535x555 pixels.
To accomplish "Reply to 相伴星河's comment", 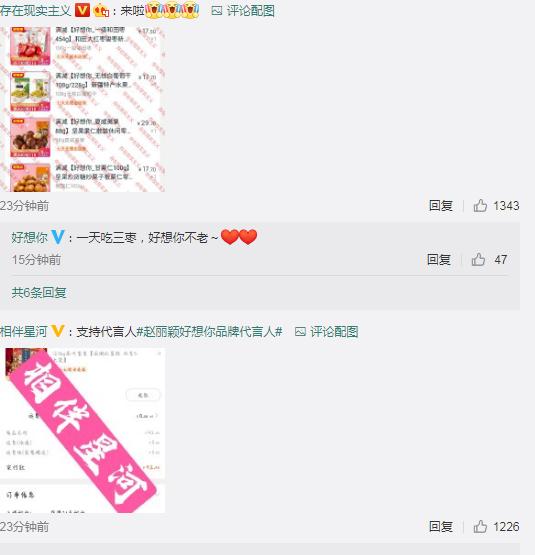I will point(441,526).
